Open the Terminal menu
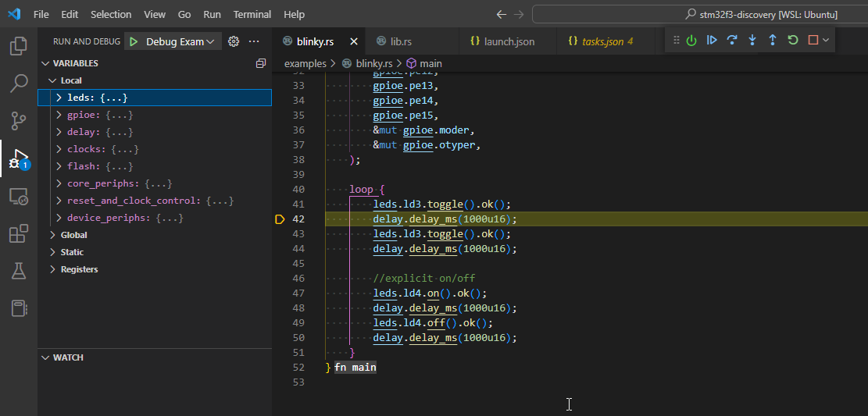The height and width of the screenshot is (416, 868). click(x=252, y=14)
